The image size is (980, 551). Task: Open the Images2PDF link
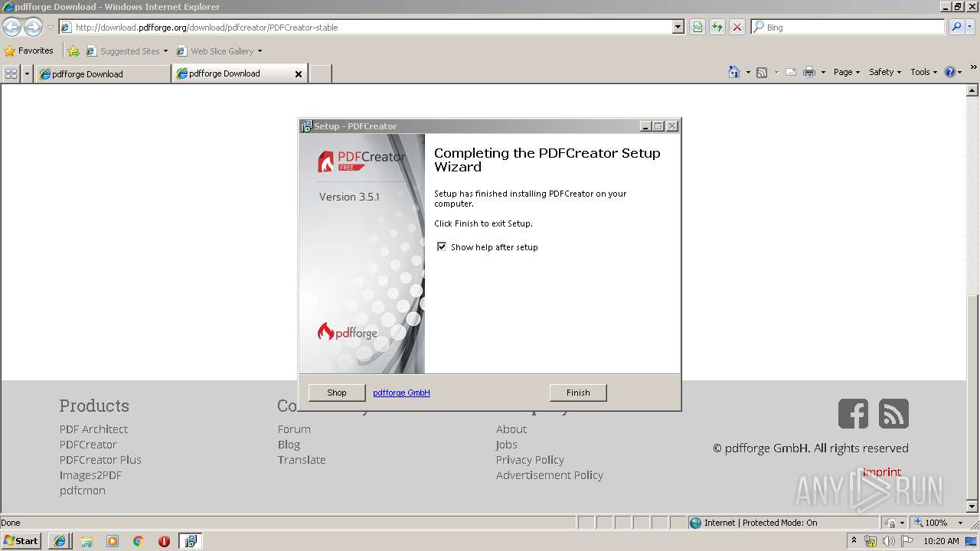click(90, 474)
